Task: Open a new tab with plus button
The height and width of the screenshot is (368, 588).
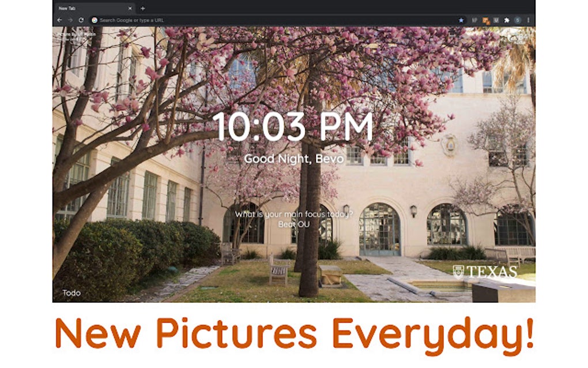Action: point(142,8)
